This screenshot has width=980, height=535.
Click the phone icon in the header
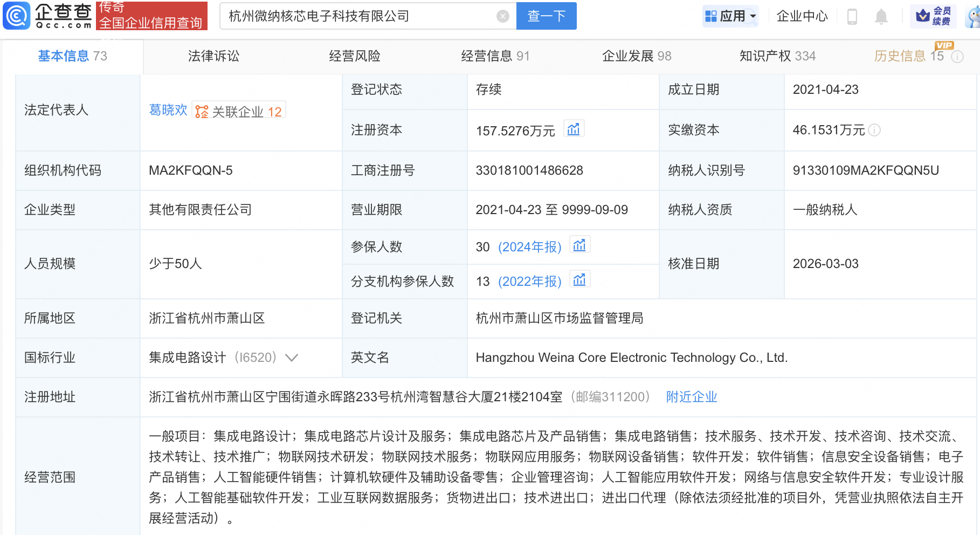(x=852, y=16)
